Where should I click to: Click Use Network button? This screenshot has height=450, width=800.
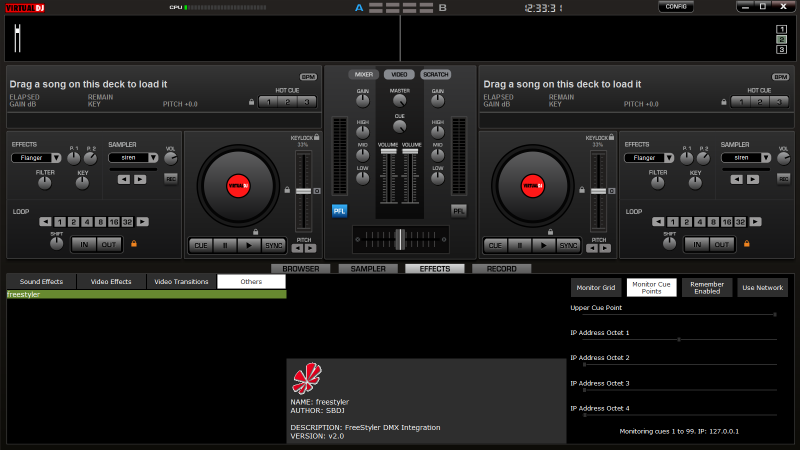click(763, 288)
